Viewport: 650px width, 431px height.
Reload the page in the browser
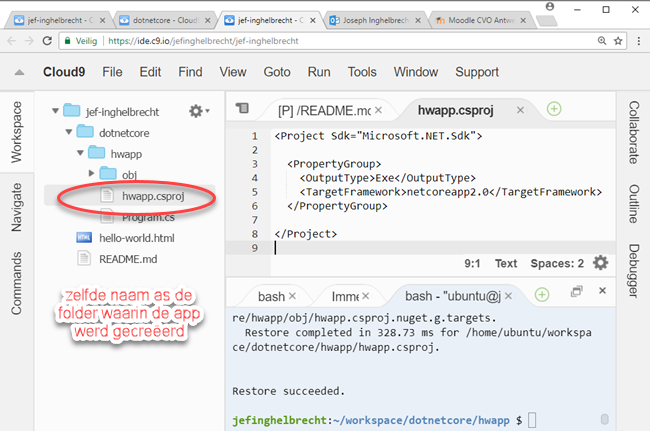45,42
